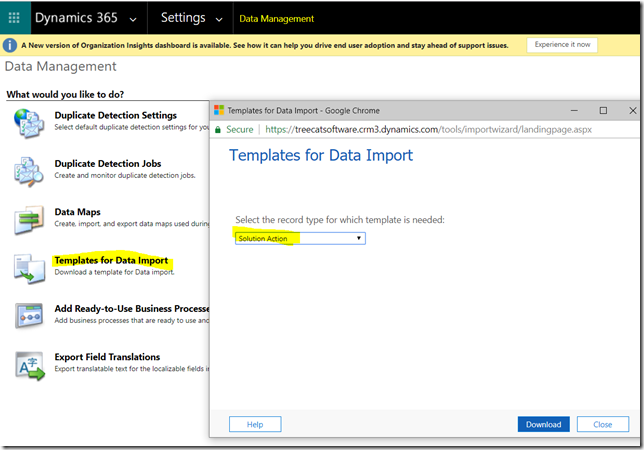Click the Ready-to-Use Business Processes icon

click(29, 316)
